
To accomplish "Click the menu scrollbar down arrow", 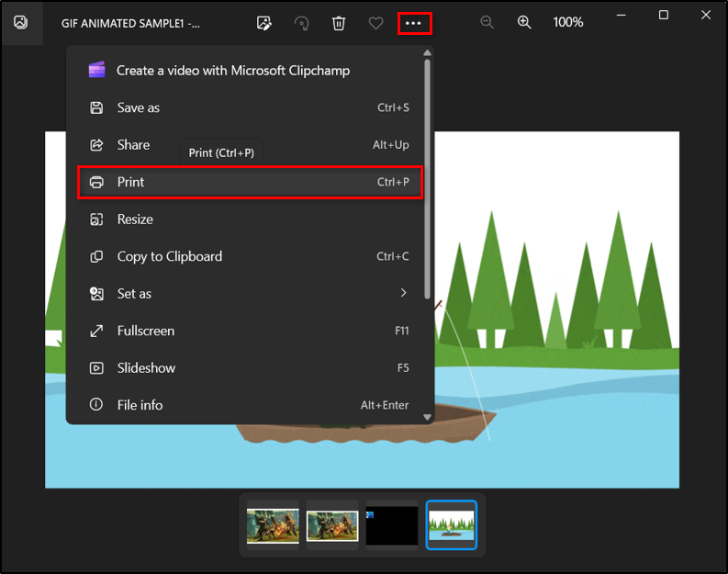I will click(x=427, y=417).
